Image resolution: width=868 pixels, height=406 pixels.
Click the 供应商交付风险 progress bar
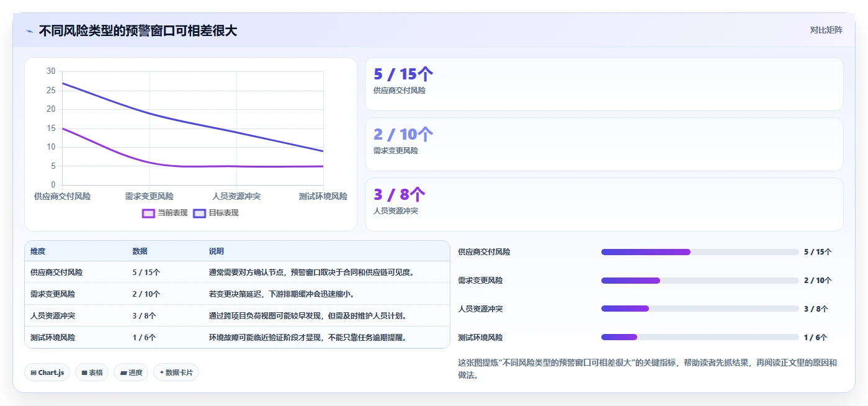pos(700,252)
